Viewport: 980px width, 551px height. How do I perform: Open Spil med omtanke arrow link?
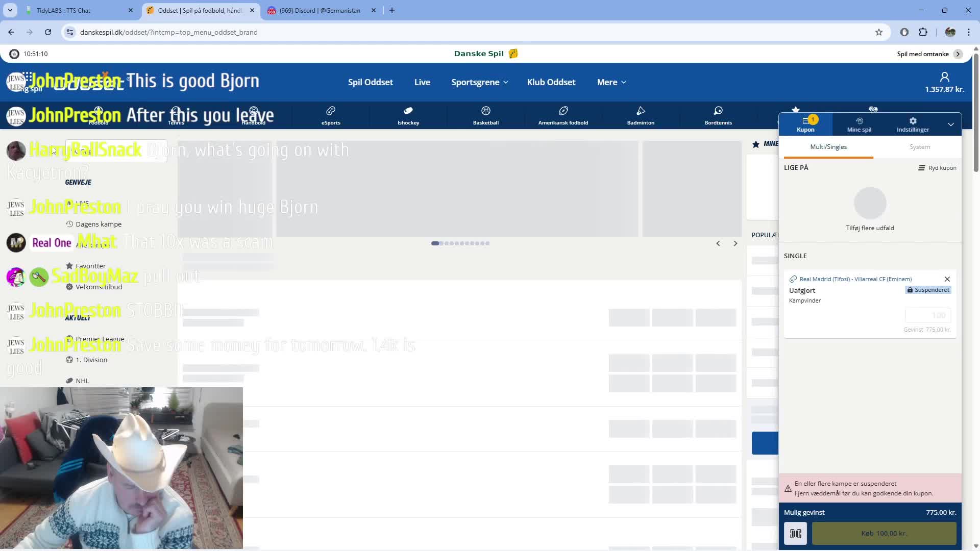click(958, 54)
